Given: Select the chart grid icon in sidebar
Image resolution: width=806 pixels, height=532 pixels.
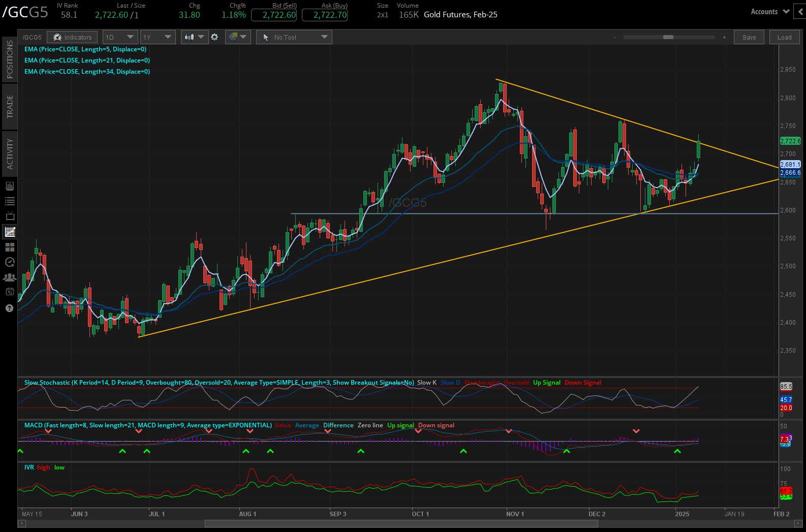Looking at the screenshot, I should click(x=9, y=232).
